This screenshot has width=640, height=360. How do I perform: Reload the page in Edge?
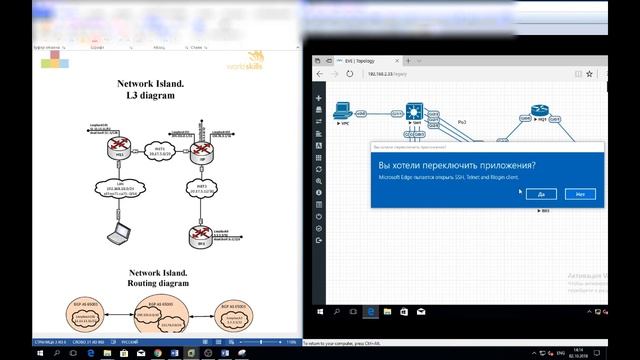(350, 74)
